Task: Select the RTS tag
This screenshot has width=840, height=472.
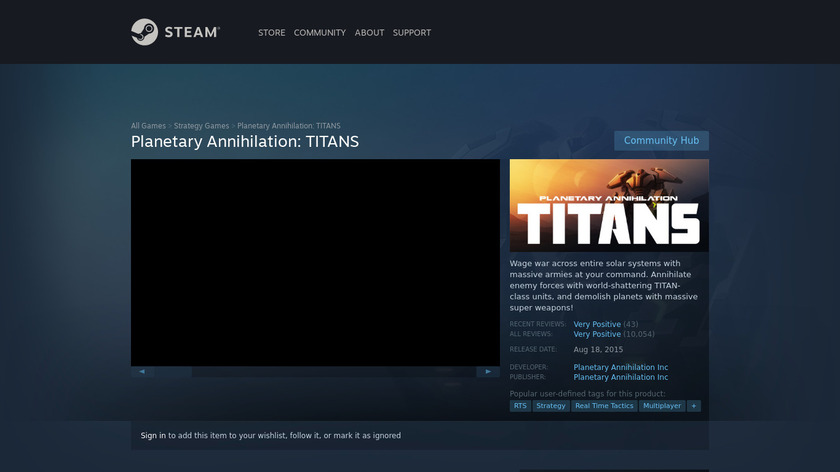Action: [x=520, y=406]
